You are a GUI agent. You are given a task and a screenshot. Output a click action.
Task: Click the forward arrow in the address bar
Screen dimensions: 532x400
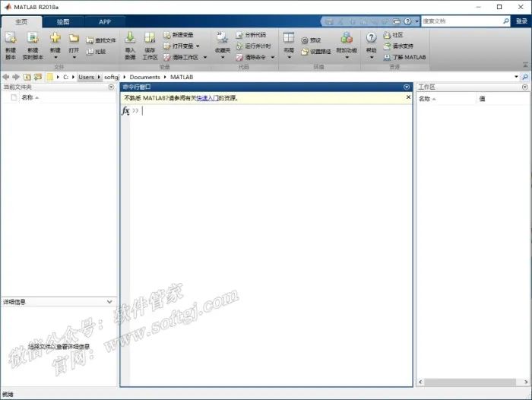[16, 77]
